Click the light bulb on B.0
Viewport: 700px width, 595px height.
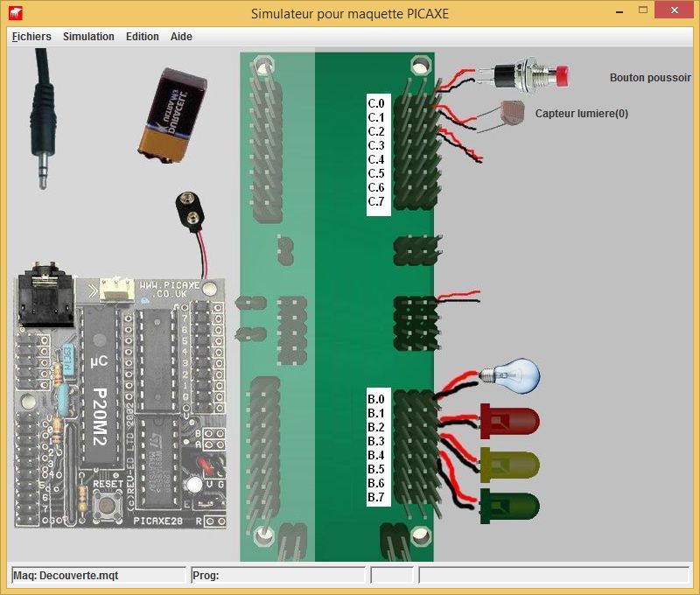tap(518, 375)
